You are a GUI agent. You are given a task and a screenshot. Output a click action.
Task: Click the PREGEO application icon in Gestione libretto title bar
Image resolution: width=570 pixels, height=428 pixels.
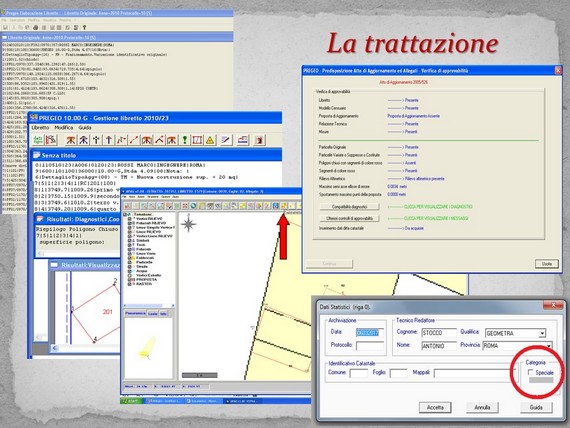click(x=34, y=118)
